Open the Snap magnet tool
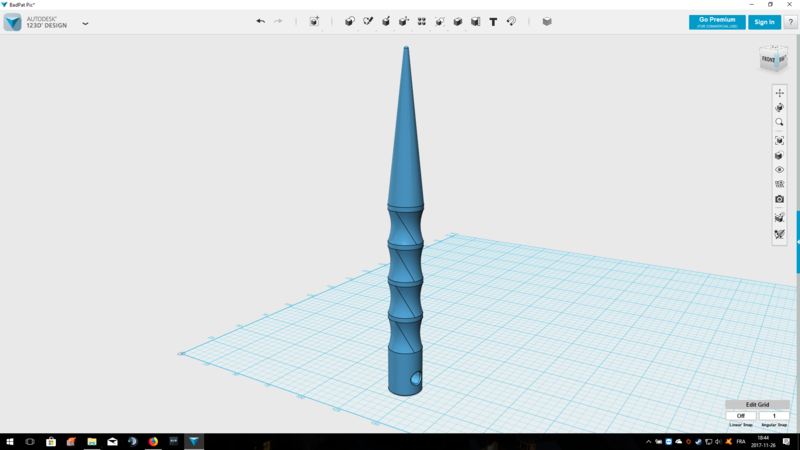This screenshot has width=800, height=450. (x=511, y=21)
